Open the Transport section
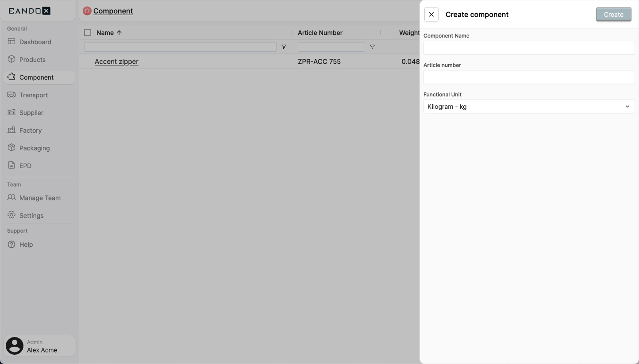Screen dimensions: 639x364 pyautogui.click(x=11, y=95)
